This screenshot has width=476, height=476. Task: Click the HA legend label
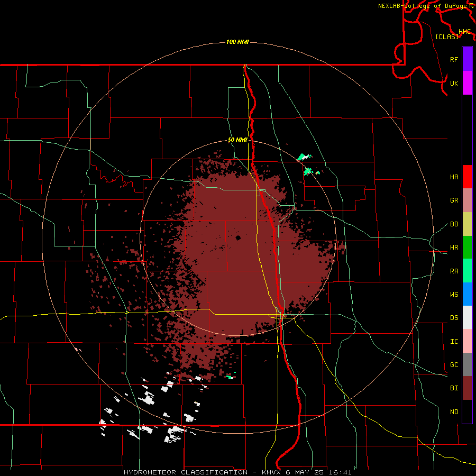(x=454, y=177)
